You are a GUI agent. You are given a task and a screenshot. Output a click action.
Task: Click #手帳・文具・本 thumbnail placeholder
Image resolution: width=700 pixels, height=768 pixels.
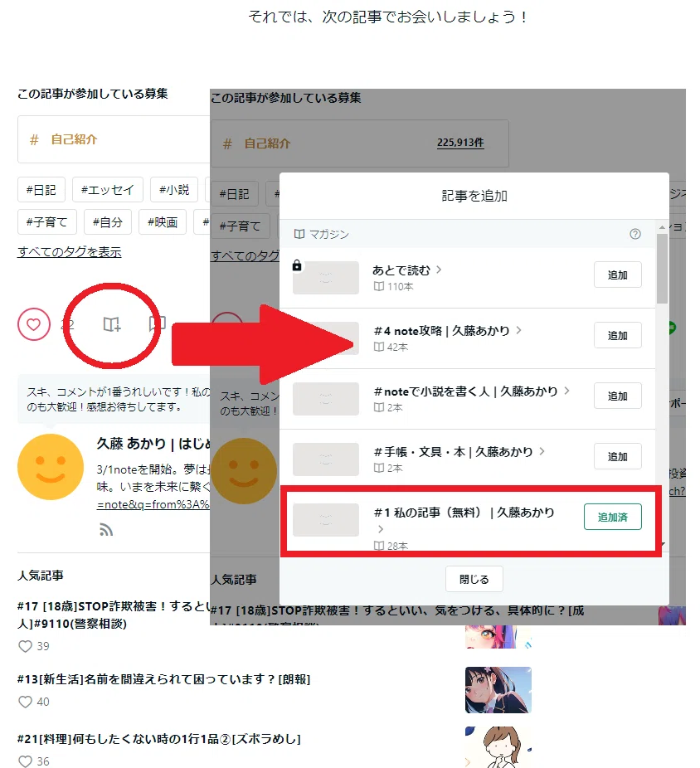[x=326, y=459]
